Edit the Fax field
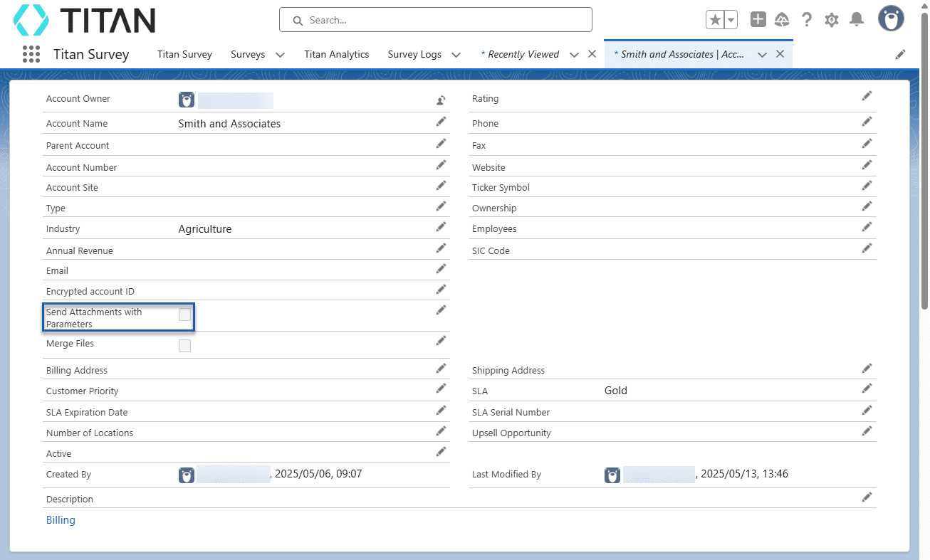930x560 pixels. point(867,144)
